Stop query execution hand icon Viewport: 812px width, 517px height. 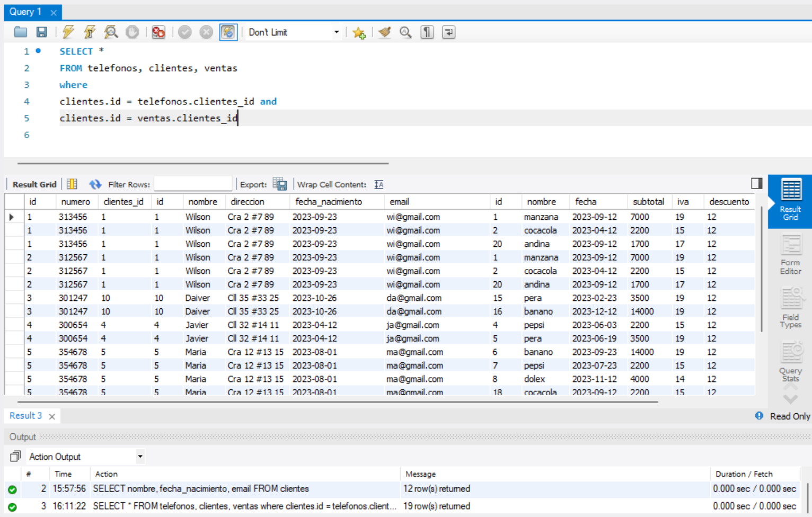click(132, 32)
